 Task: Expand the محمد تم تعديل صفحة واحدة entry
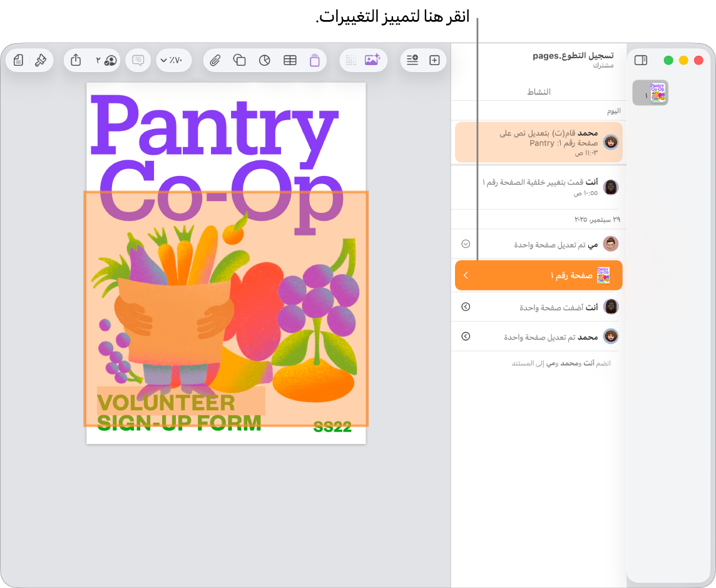[466, 336]
